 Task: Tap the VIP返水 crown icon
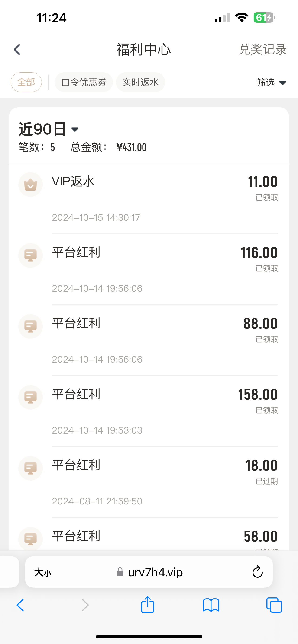pos(31,185)
